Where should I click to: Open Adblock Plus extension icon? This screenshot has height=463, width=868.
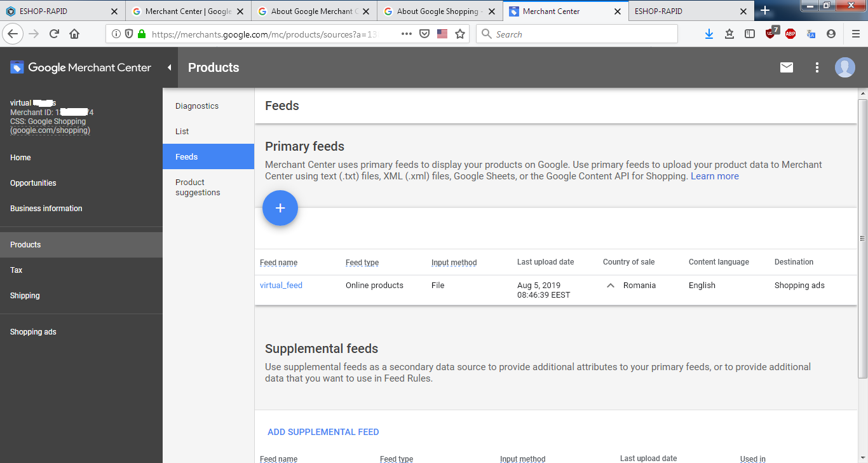(790, 34)
